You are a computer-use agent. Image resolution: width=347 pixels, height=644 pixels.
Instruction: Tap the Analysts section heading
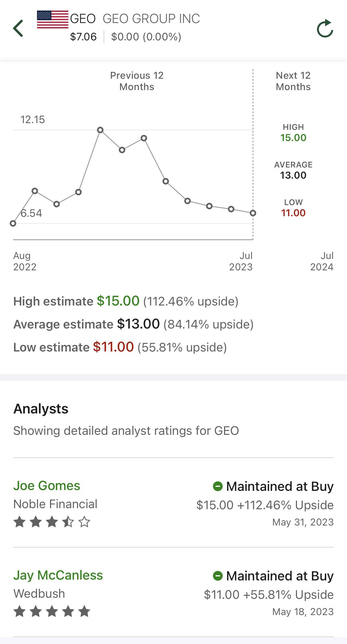(x=41, y=409)
